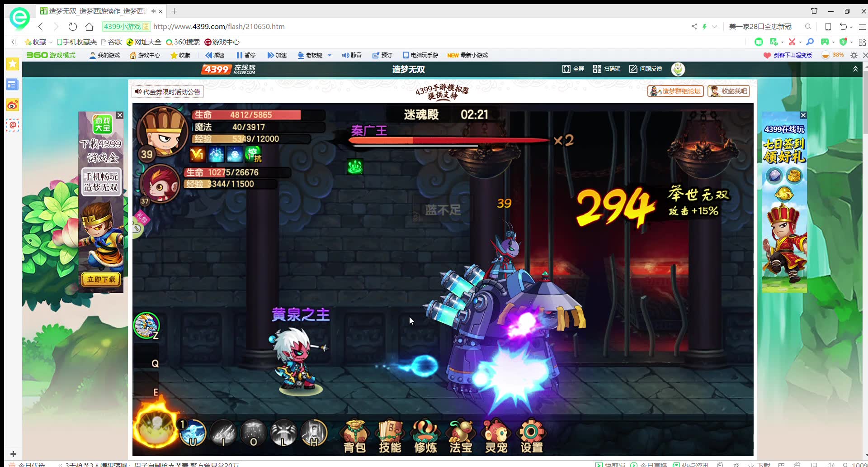868x467 pixels.
Task: Open the 造梦群组论坛 forum button
Action: [x=675, y=91]
